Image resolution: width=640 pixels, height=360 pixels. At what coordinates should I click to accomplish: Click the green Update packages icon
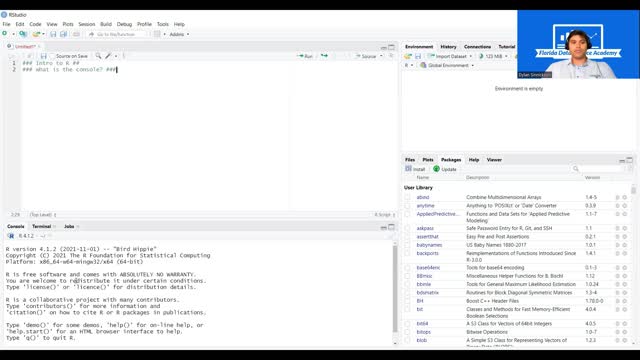(x=436, y=169)
